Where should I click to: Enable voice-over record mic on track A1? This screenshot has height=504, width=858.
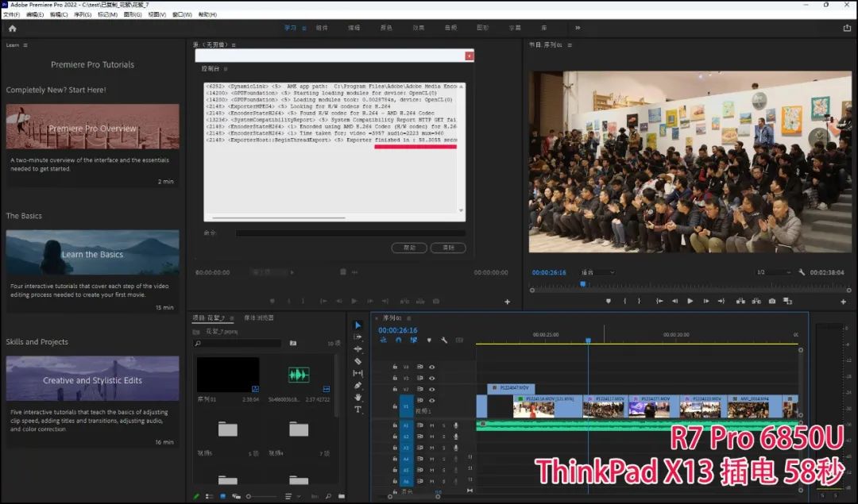coord(456,425)
